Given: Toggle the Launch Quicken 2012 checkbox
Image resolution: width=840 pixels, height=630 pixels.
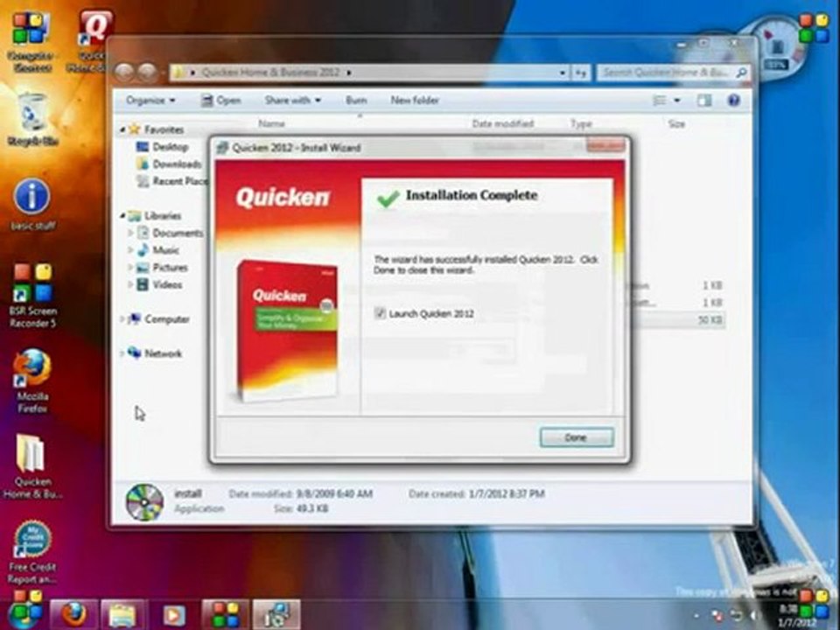Looking at the screenshot, I should click(380, 313).
